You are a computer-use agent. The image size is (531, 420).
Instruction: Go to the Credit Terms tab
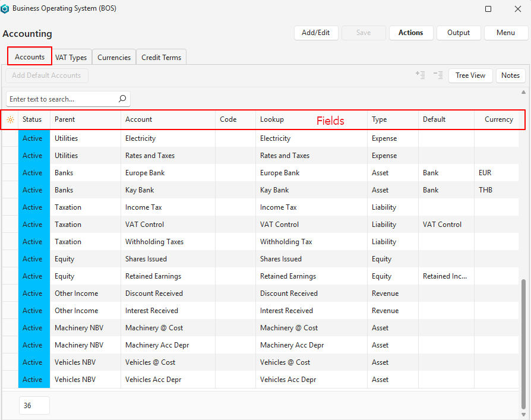[161, 58]
